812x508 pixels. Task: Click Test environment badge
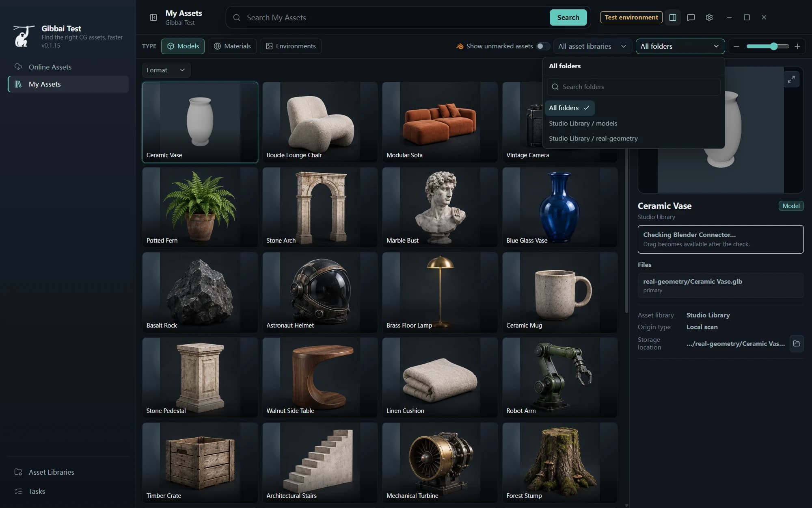click(631, 17)
